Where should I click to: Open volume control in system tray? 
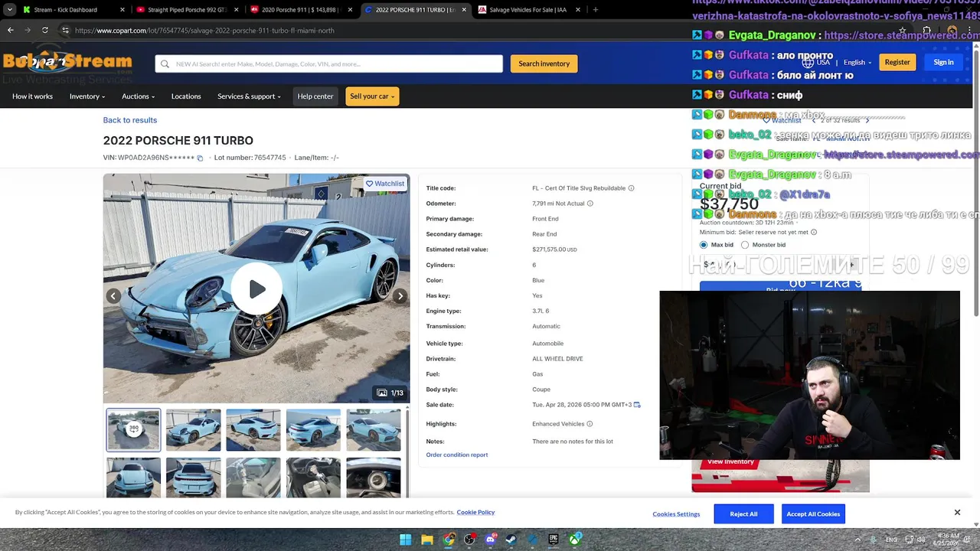(x=921, y=540)
